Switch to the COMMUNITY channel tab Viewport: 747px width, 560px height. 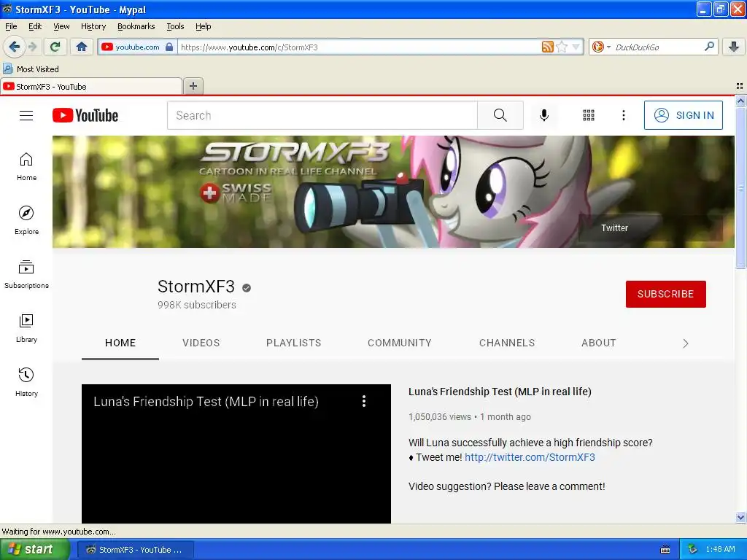(400, 343)
